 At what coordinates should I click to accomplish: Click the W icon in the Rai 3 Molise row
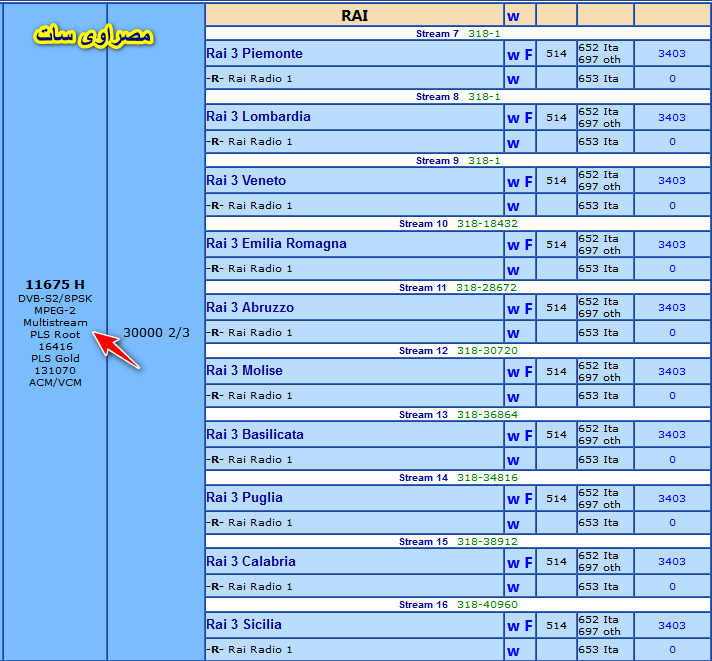tap(513, 373)
